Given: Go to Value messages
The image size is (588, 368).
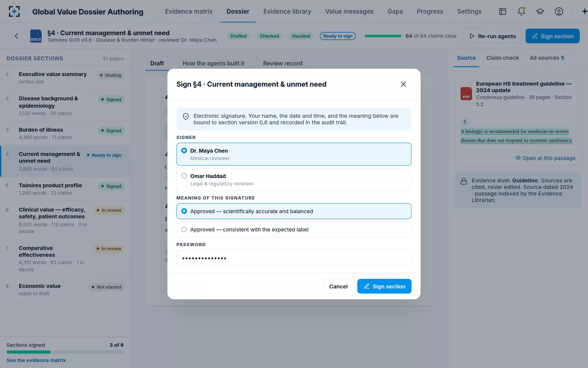Looking at the screenshot, I should point(349,11).
